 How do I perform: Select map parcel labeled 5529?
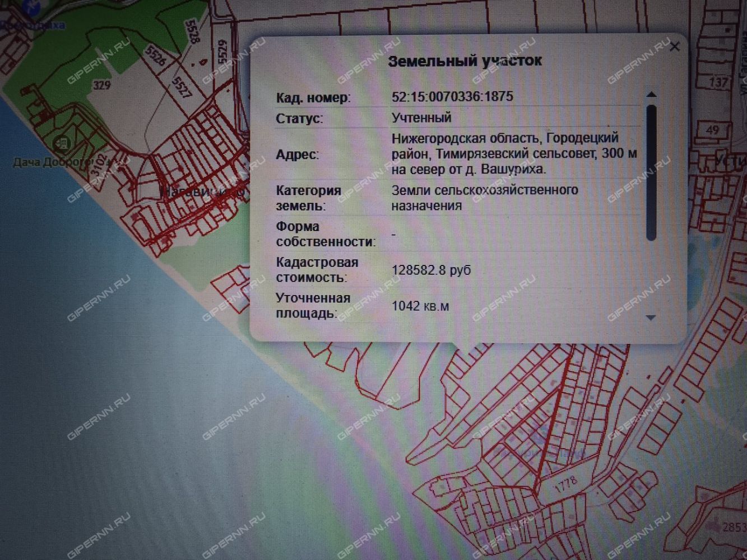[x=222, y=50]
